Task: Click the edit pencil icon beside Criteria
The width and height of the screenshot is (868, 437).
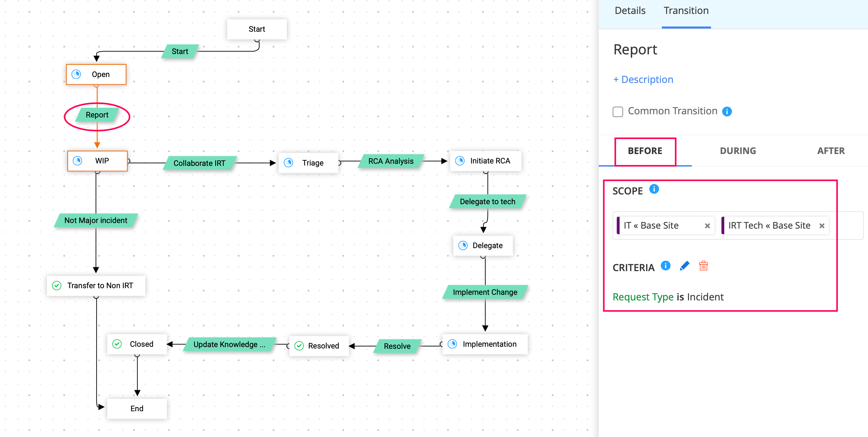Action: (684, 266)
